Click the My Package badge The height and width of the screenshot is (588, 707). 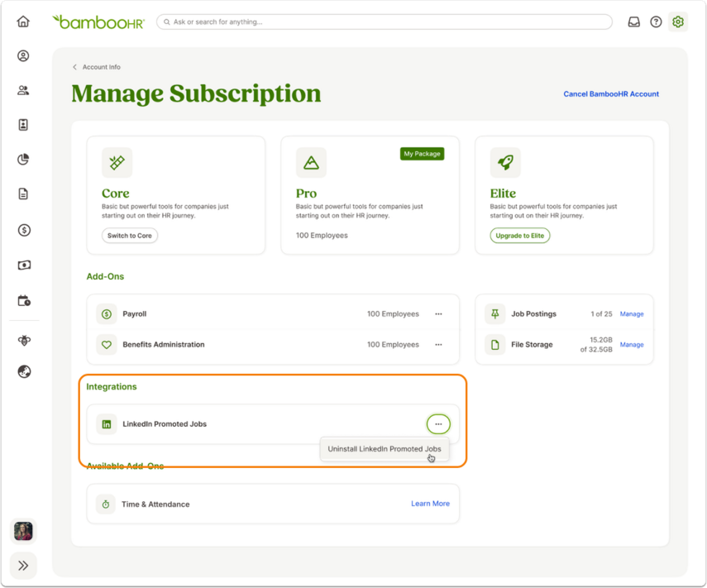pyautogui.click(x=422, y=154)
